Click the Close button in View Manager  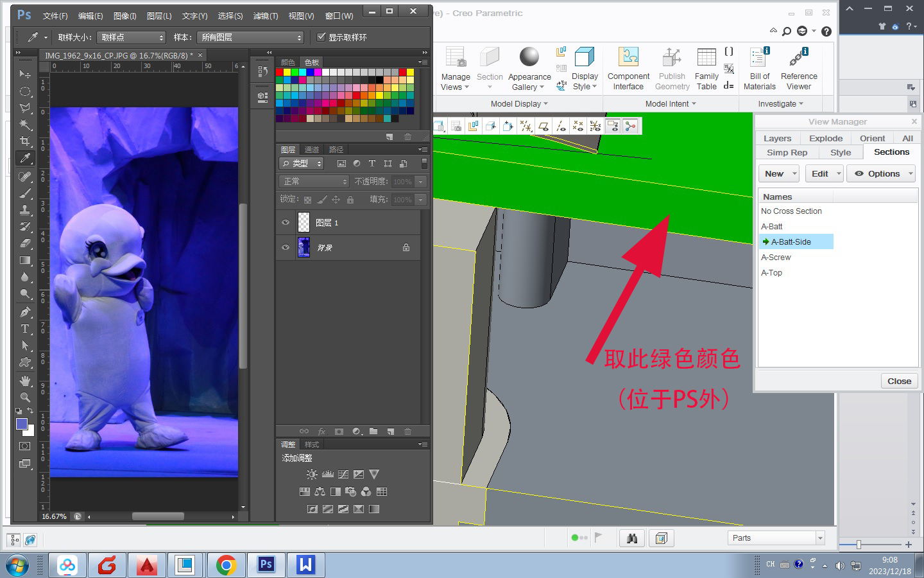tap(899, 381)
